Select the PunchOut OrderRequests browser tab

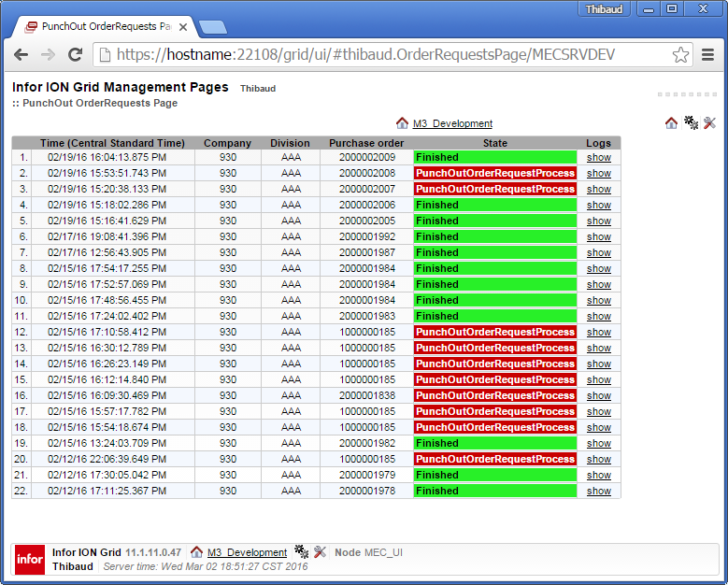(101, 26)
